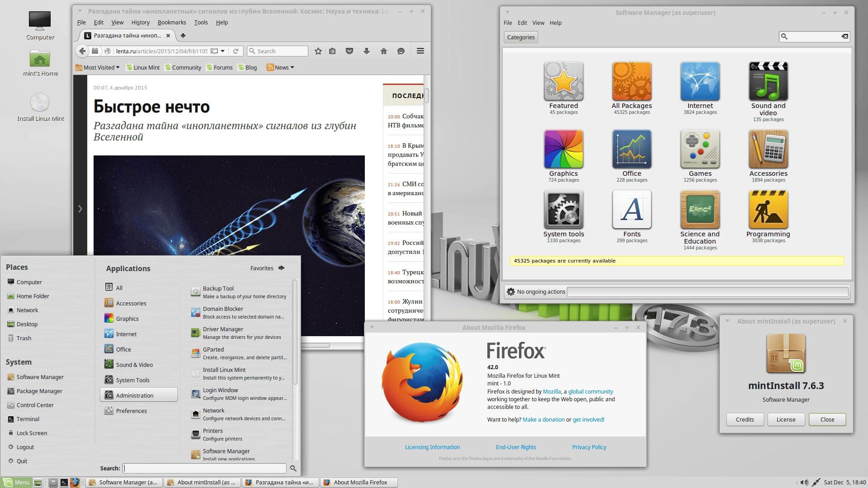Open the Linux Mint Menu button on panel
The image size is (868, 488).
[17, 482]
